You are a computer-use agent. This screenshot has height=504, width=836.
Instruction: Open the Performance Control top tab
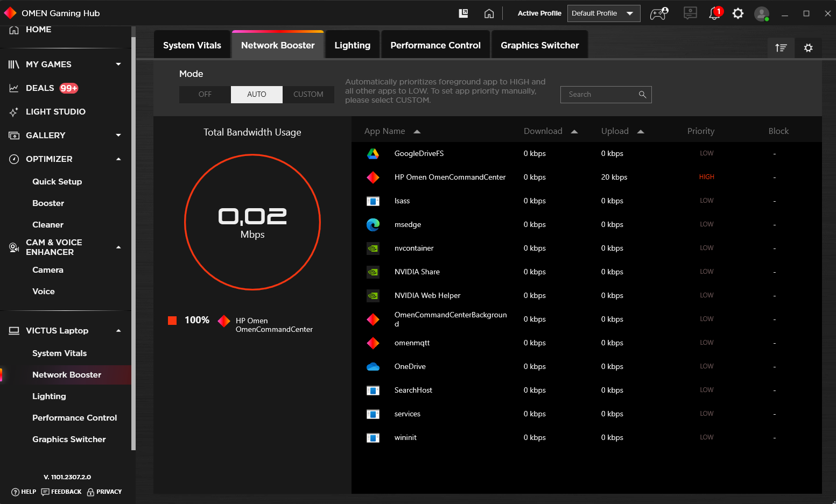[435, 45]
